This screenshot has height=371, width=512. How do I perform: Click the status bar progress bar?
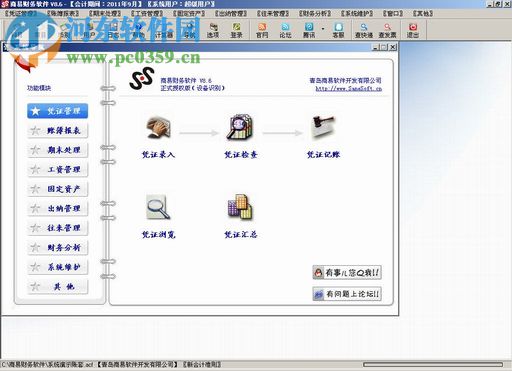click(x=433, y=365)
